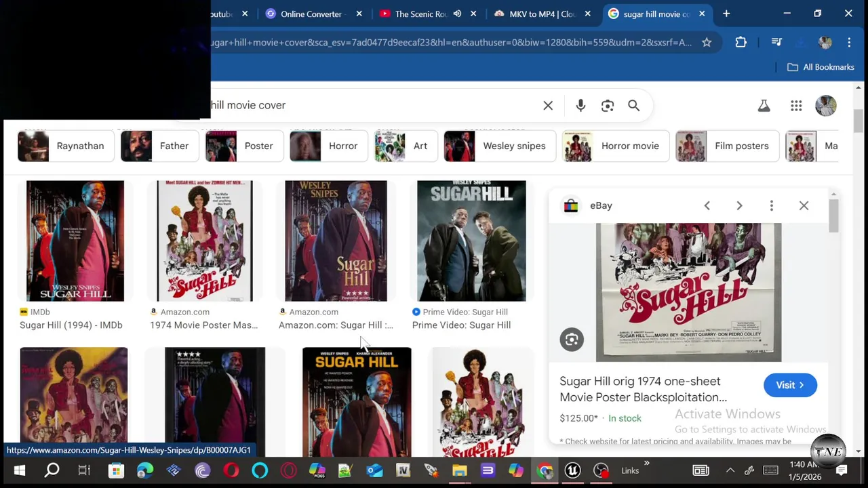Open Sugar Hill orig 1974 one-sheet title link
The width and height of the screenshot is (868, 488).
643,389
